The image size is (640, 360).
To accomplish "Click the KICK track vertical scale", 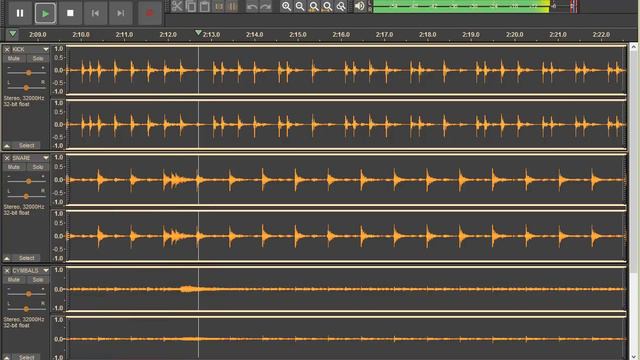I will click(58, 97).
